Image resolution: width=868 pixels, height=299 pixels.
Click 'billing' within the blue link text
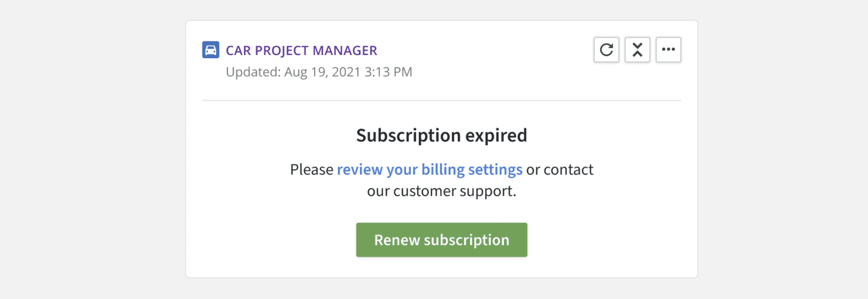click(443, 170)
